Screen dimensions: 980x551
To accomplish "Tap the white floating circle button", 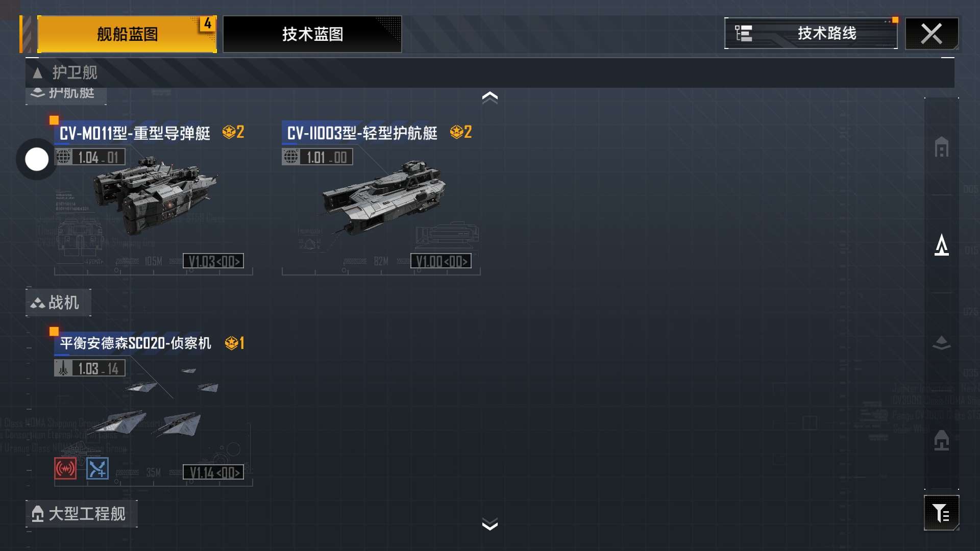I will click(x=37, y=159).
